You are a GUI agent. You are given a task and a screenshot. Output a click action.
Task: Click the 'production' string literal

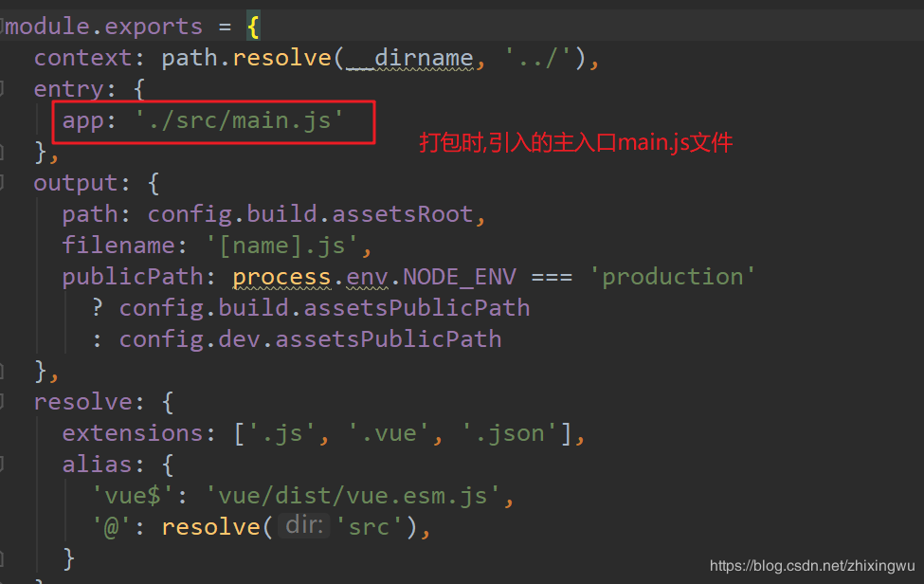point(672,277)
